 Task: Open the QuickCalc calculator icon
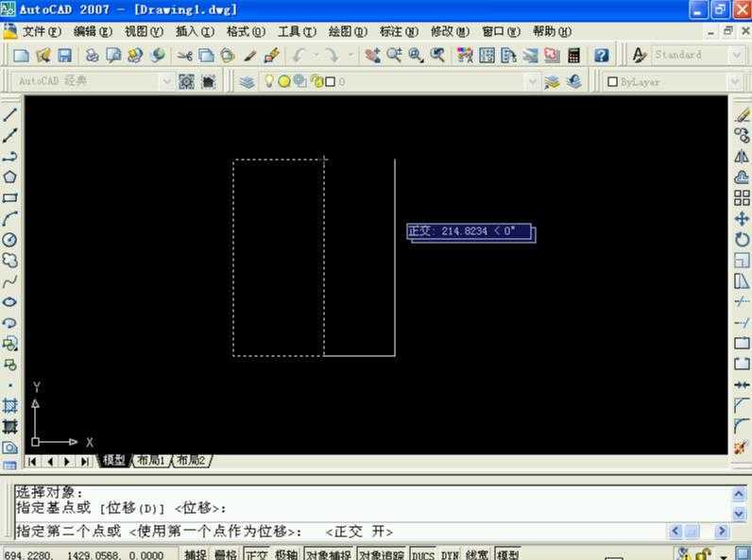pos(573,56)
